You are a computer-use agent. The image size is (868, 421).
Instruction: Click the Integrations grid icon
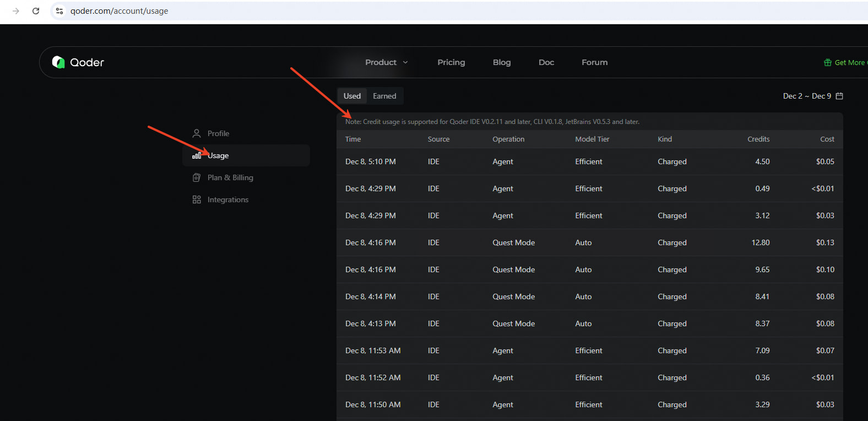pyautogui.click(x=197, y=199)
